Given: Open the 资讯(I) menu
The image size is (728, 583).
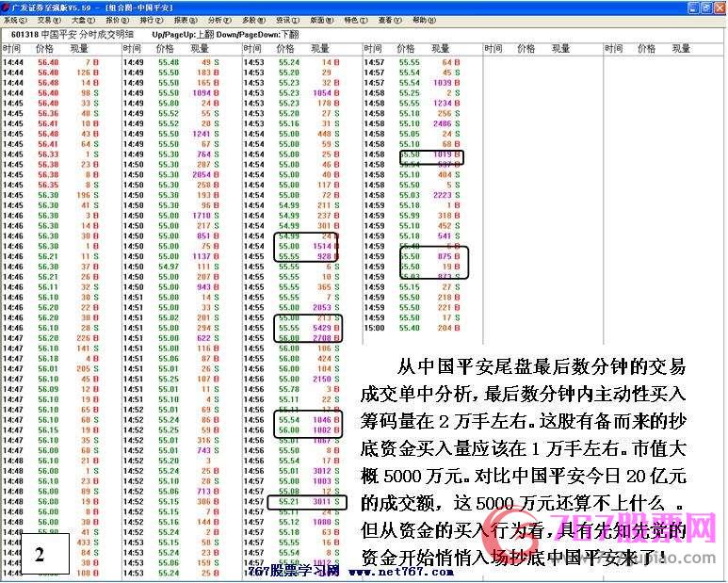Looking at the screenshot, I should [288, 21].
